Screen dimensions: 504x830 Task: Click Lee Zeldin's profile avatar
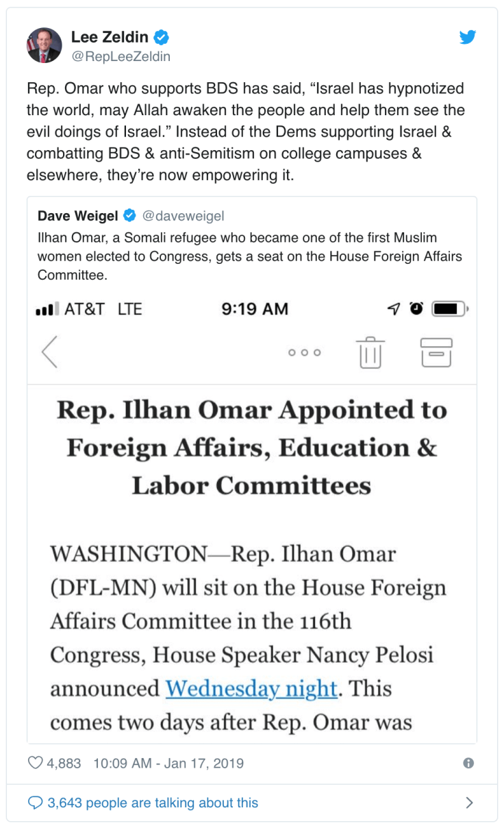44,45
